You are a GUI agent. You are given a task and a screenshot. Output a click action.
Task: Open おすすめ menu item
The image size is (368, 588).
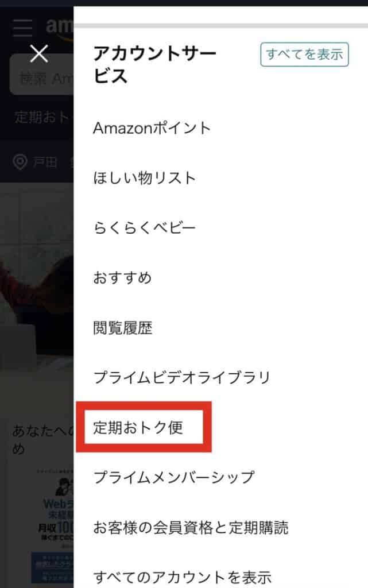122,277
